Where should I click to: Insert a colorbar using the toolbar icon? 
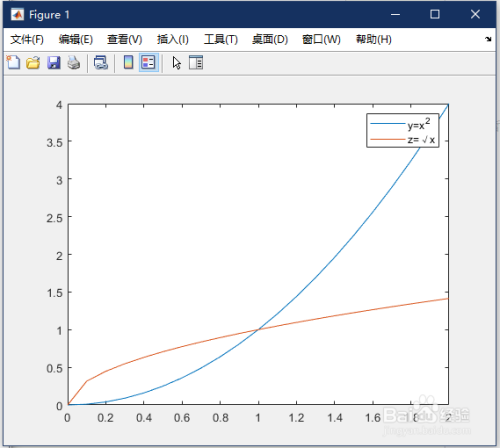tap(128, 62)
